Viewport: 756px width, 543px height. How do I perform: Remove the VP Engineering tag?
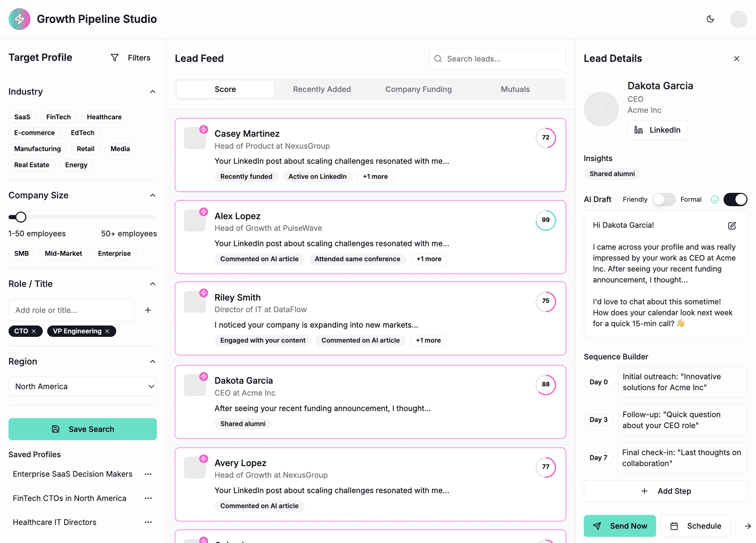[107, 331]
